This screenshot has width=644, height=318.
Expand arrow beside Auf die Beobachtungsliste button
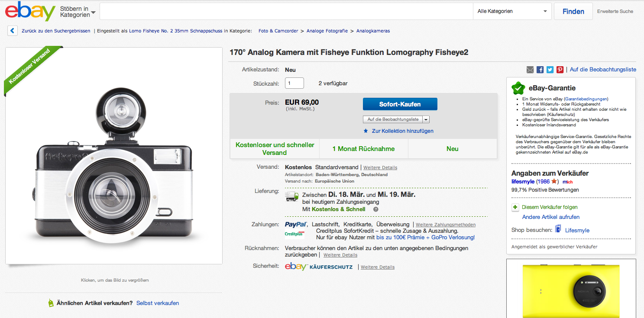426,119
